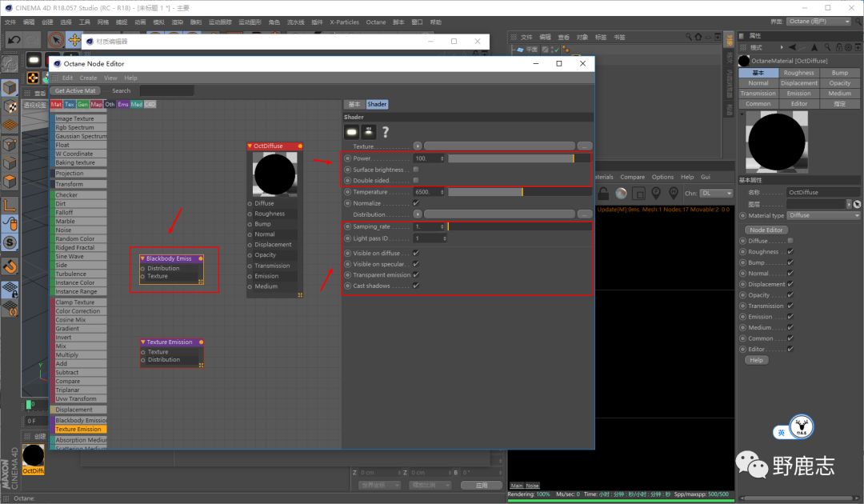This screenshot has height=504, width=864.
Task: Click the first emission icon under Shader
Action: tap(351, 132)
